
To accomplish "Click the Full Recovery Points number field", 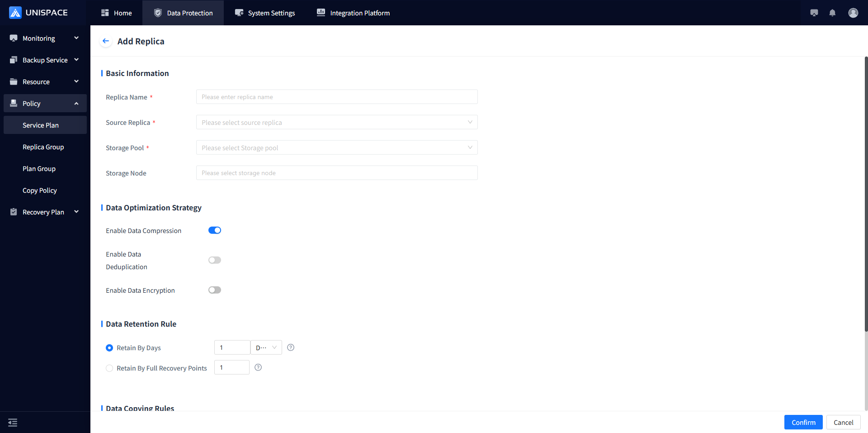I will tap(232, 367).
